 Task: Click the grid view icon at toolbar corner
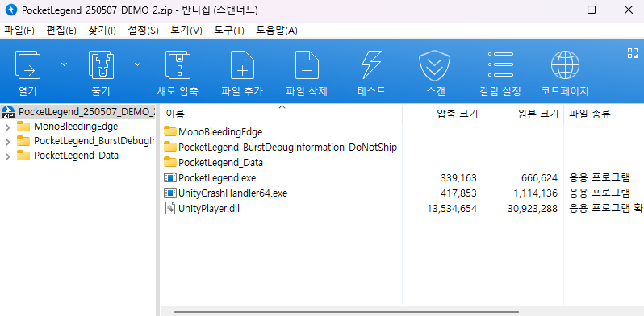click(x=633, y=53)
